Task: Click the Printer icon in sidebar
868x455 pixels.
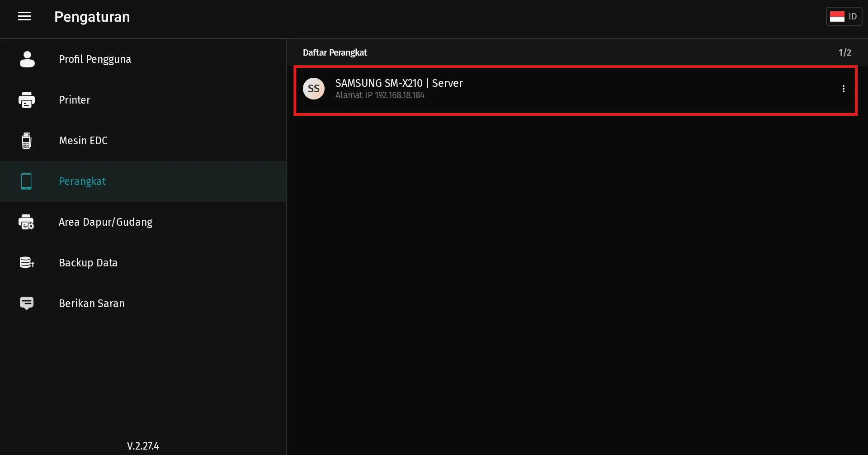Action: tap(27, 100)
